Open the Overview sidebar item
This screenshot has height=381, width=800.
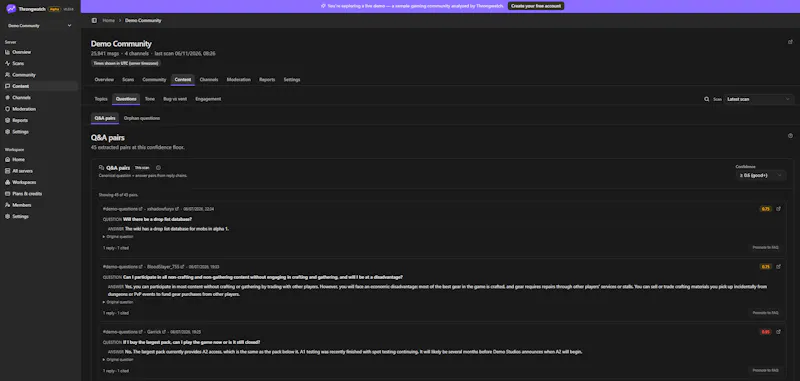pos(21,52)
